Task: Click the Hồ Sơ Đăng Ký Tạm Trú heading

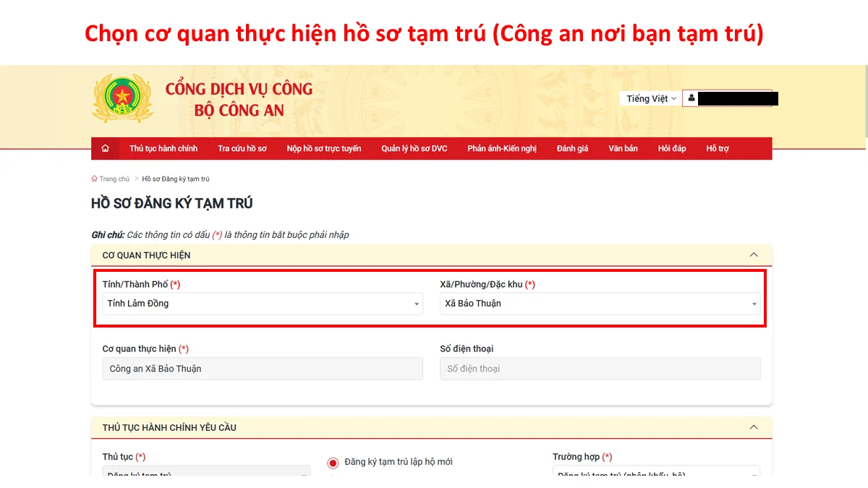Action: pyautogui.click(x=172, y=203)
